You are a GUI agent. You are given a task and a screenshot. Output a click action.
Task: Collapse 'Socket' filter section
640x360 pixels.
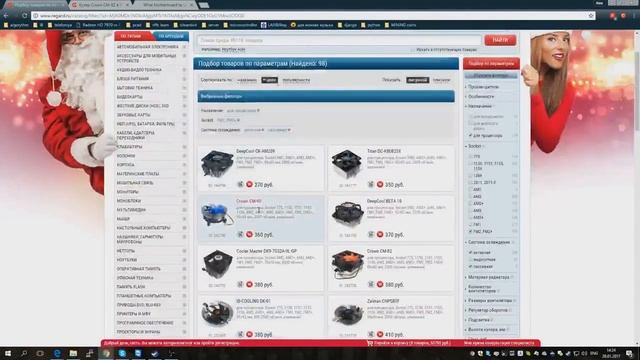pos(474,146)
